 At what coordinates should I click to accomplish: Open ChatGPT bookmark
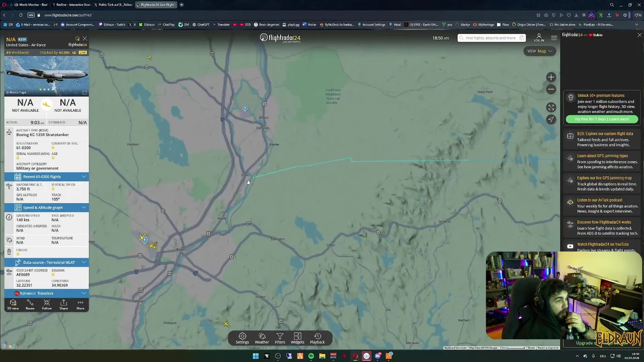(201, 24)
